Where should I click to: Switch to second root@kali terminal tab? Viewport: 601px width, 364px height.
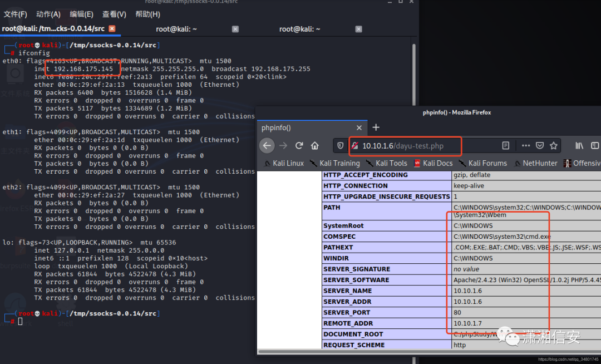tap(176, 29)
